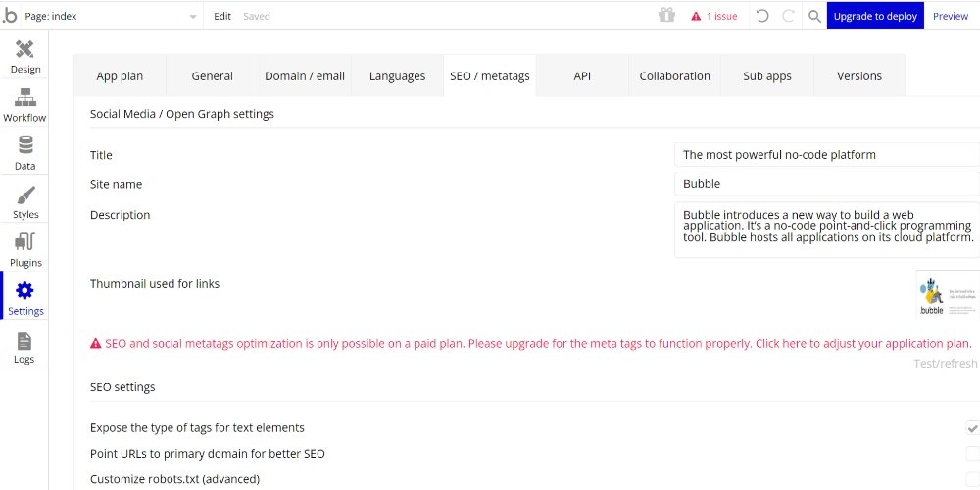980x490 pixels.
Task: Open the Design section in the sidebar
Action: point(24,51)
